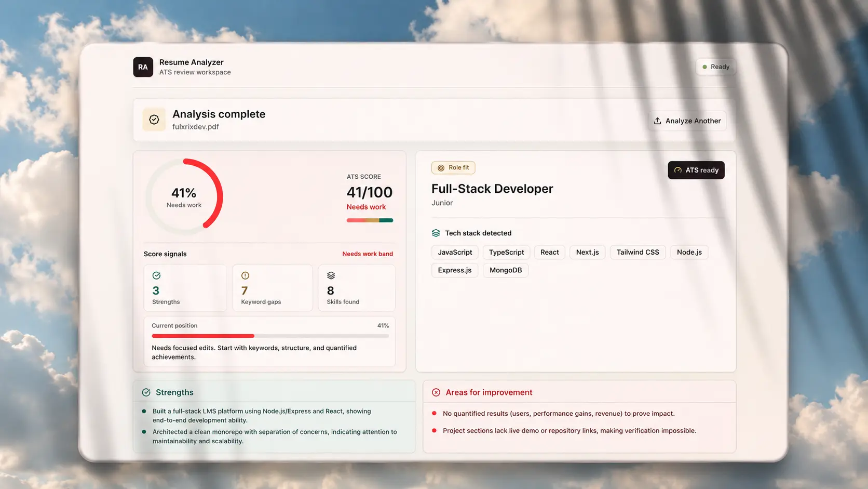Click the ATS score color gradient bar
Viewport: 868px width, 489px height.
coord(370,220)
